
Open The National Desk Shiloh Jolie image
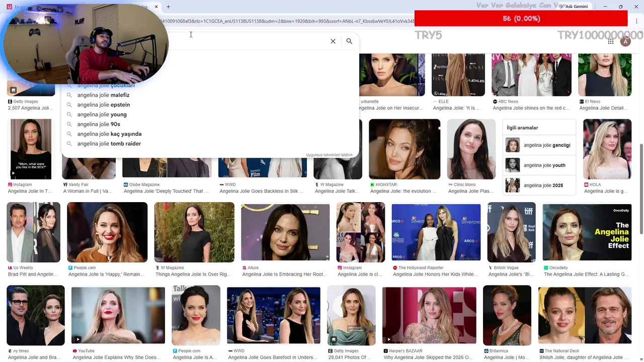coord(585,315)
